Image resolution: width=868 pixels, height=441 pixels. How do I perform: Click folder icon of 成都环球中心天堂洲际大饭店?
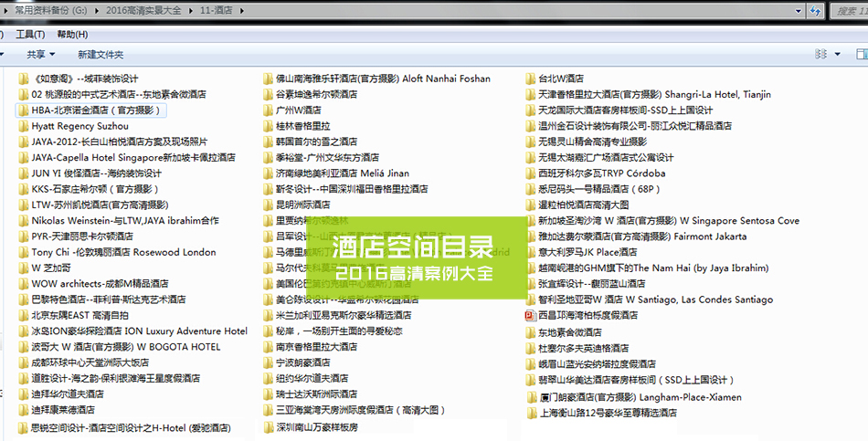[x=23, y=362]
